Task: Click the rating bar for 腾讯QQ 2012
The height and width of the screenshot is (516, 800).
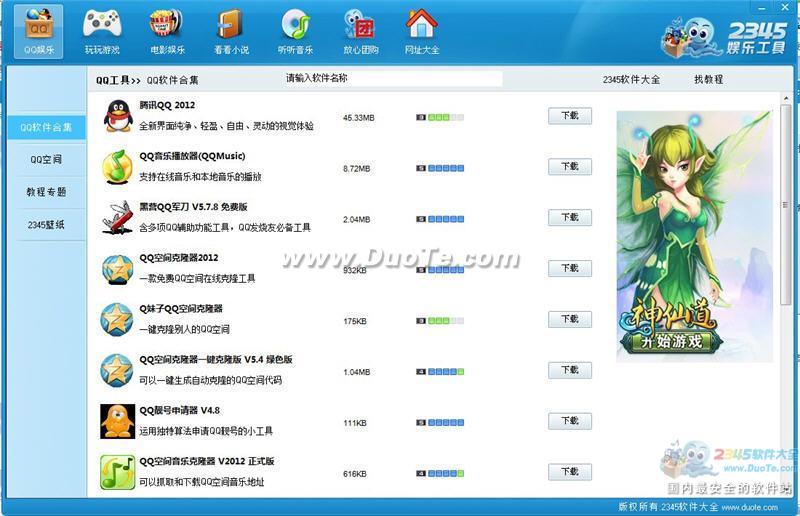Action: 440,117
